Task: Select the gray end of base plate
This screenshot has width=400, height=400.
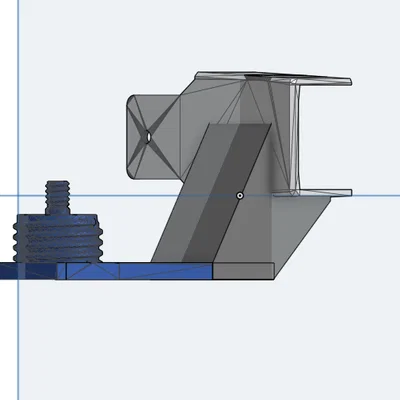Action: tap(243, 271)
